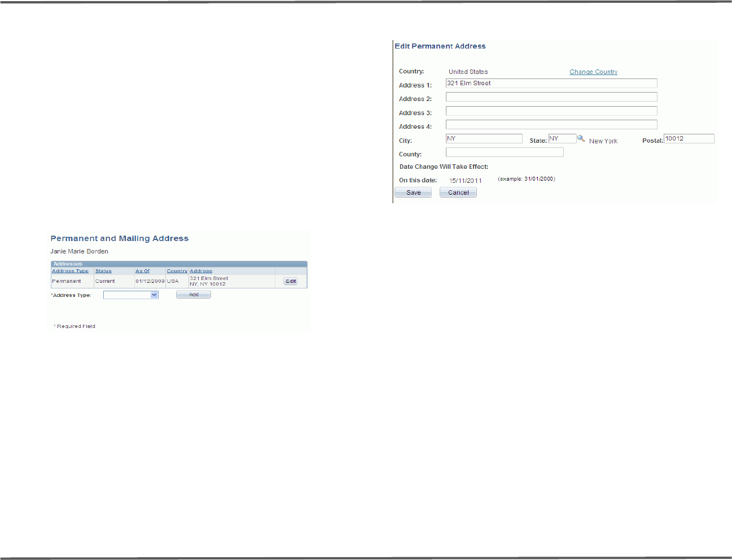This screenshot has height=560, width=732.
Task: Focus the empty Address 2 field
Action: (x=551, y=97)
